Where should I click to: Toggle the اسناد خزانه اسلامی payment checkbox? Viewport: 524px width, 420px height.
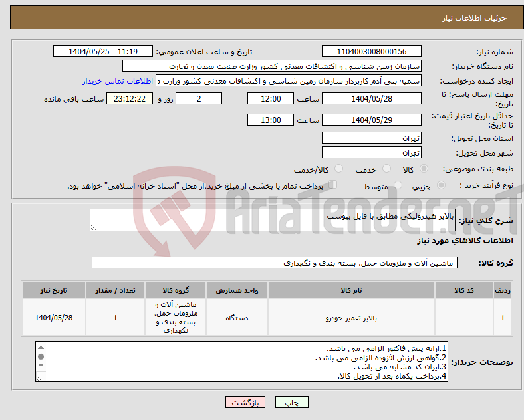[x=332, y=185]
